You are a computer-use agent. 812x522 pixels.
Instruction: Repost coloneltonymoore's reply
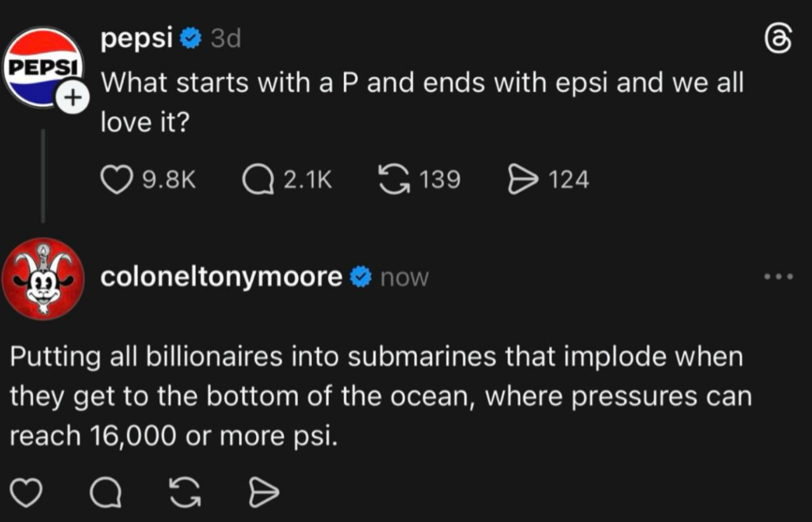tap(185, 493)
